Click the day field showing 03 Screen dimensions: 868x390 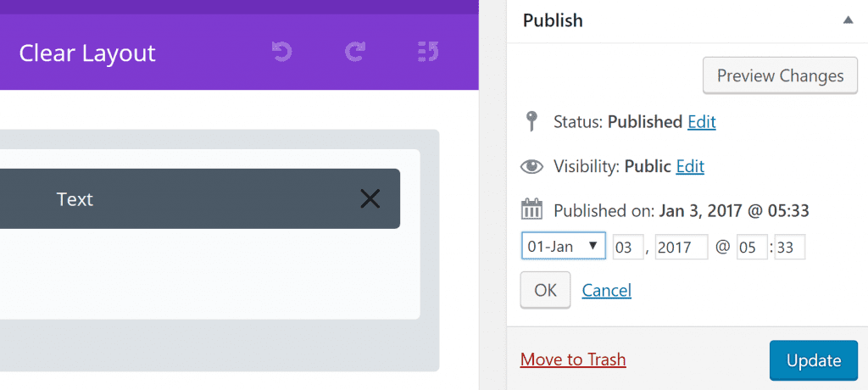coord(628,247)
